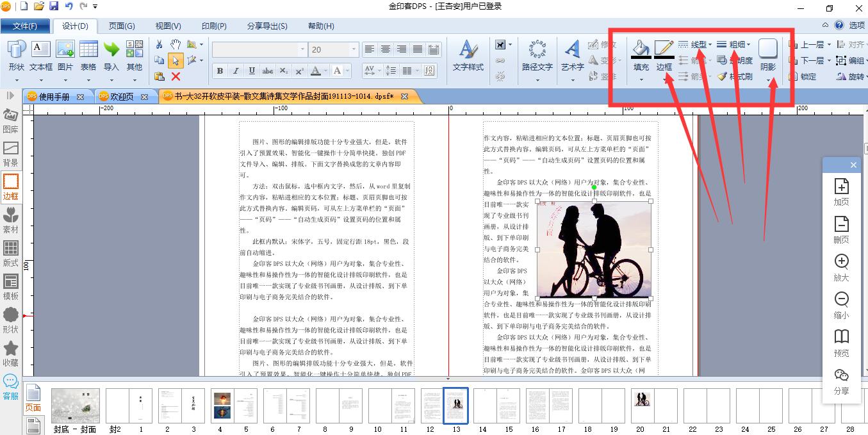The height and width of the screenshot is (435, 868).
Task: Switch to the 页面(G) ribbon tab
Action: (122, 26)
